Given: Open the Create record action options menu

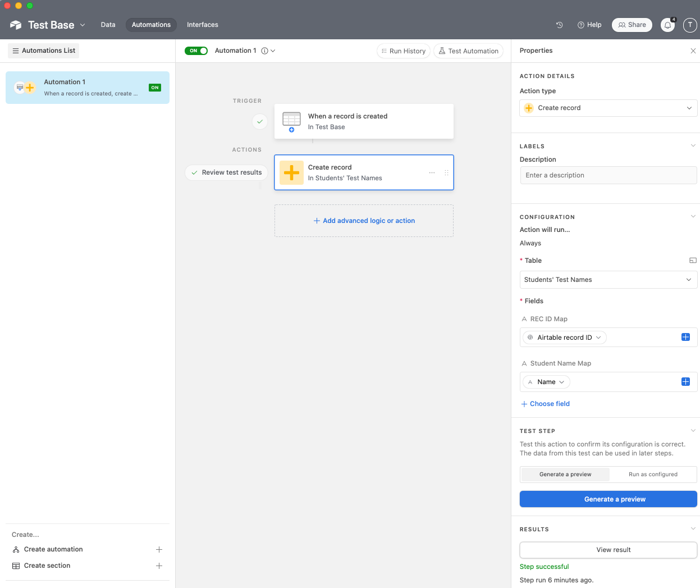Looking at the screenshot, I should coord(432,172).
